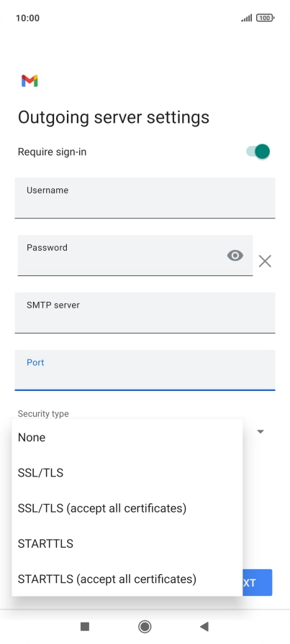
Task: Click the Security type dropdown arrow
Action: (x=260, y=432)
